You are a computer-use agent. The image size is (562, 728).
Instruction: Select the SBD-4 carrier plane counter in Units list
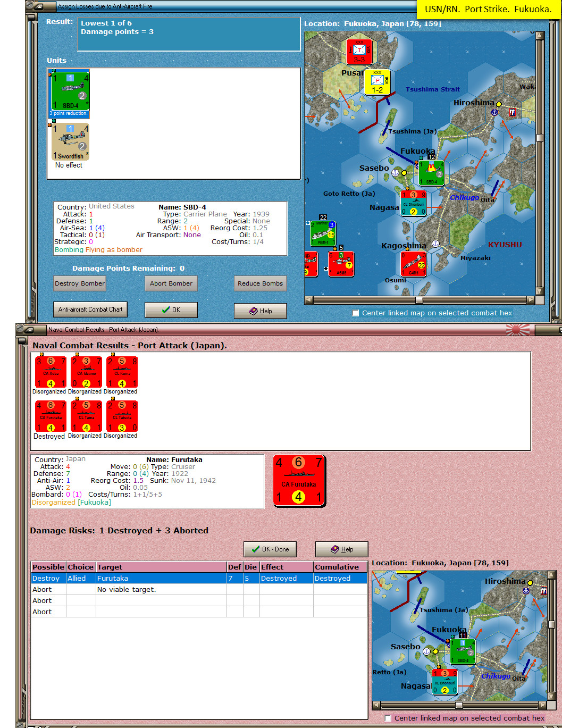[x=70, y=91]
